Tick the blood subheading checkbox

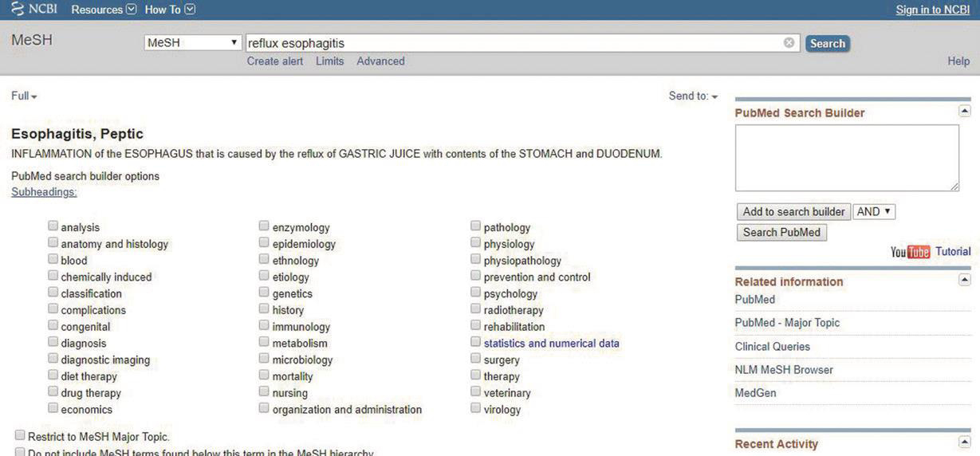coord(53,260)
